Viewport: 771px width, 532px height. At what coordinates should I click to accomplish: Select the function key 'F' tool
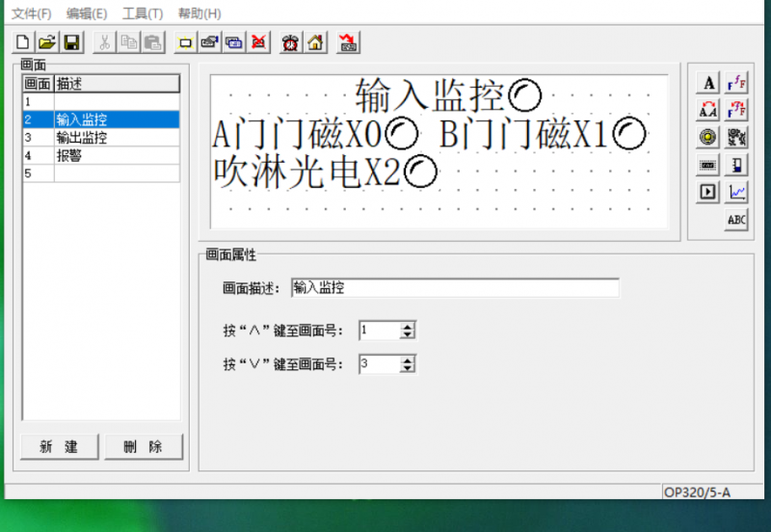click(736, 83)
